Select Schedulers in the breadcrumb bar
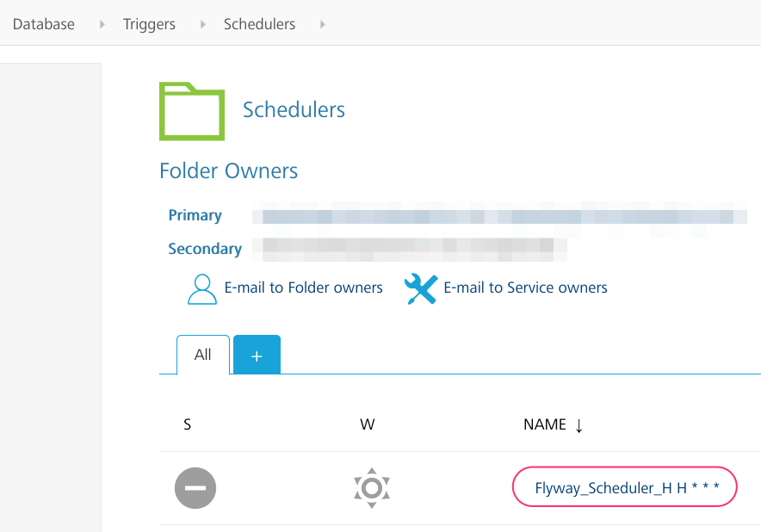Viewport: 761px width, 532px height. 259,24
